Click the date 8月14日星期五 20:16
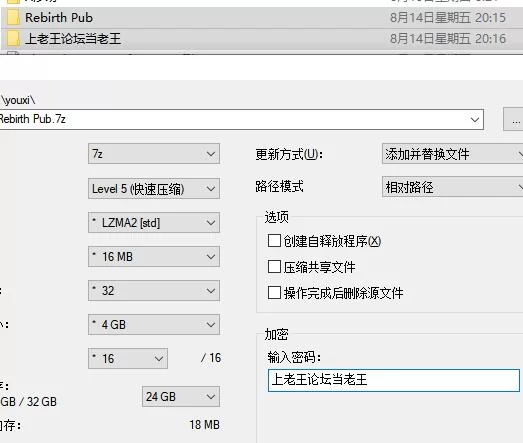Screen dimensions: 523x443 [x=448, y=39]
